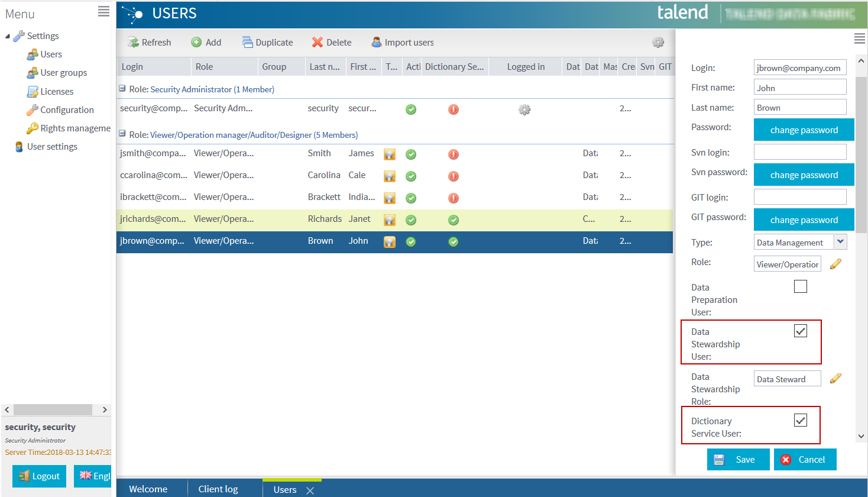Screen dimensions: 868x497
Task: Uncheck the Data Stewardship User checkbox
Action: (800, 331)
